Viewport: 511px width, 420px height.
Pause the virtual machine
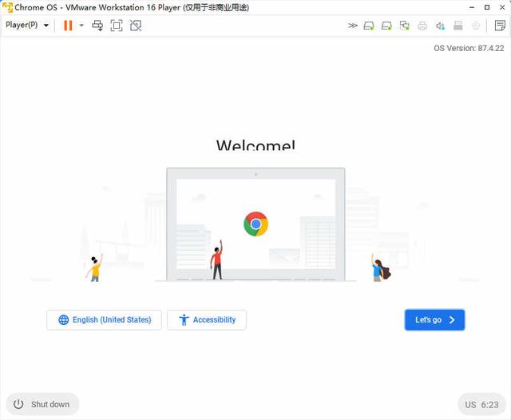tap(68, 26)
